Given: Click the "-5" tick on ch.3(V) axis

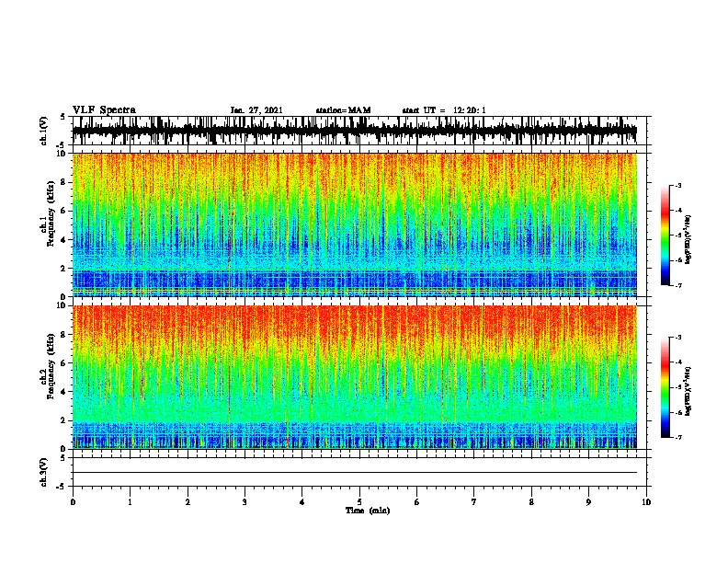Looking at the screenshot, I should [x=62, y=487].
